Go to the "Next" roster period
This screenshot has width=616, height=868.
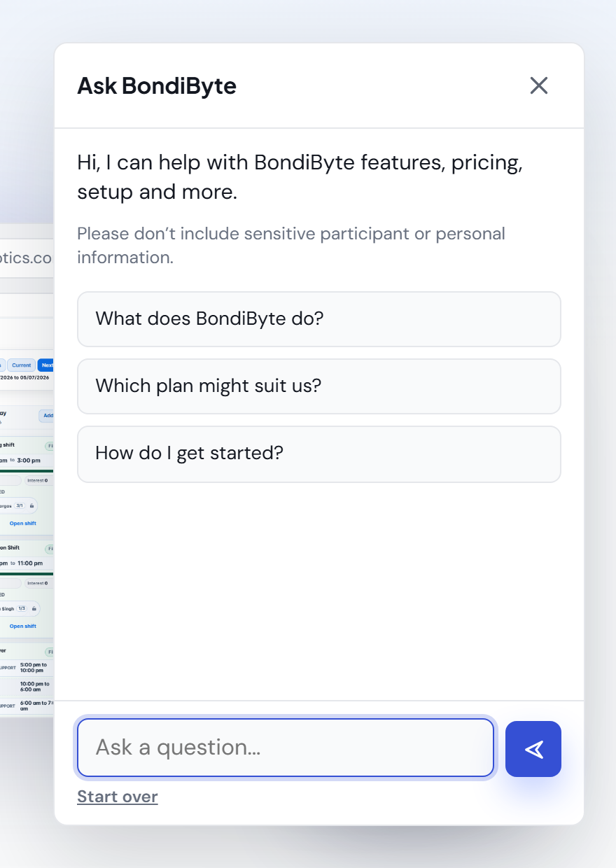46,365
